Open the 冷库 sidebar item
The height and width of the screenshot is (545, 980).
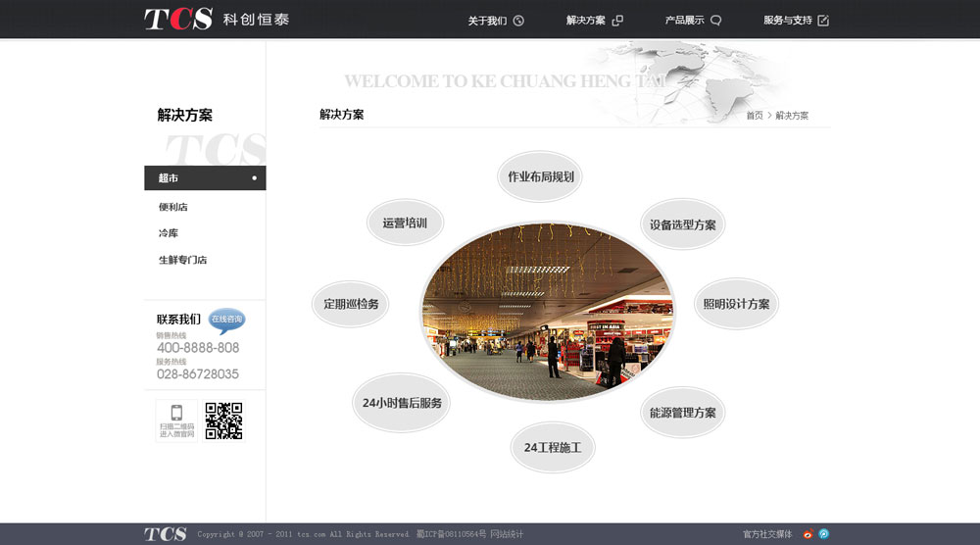pyautogui.click(x=169, y=233)
